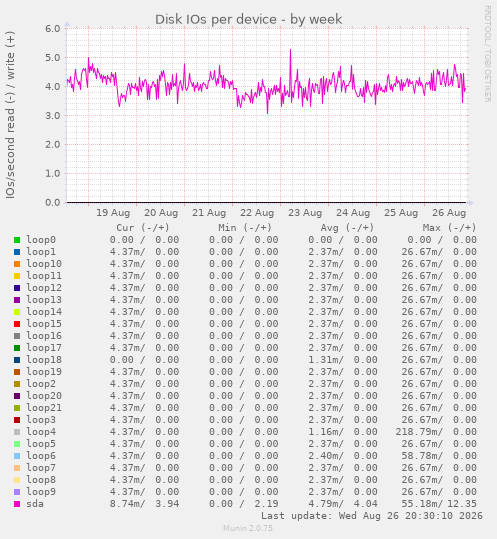Click the '20 Aug' x-axis label
The height and width of the screenshot is (539, 497).
click(161, 213)
